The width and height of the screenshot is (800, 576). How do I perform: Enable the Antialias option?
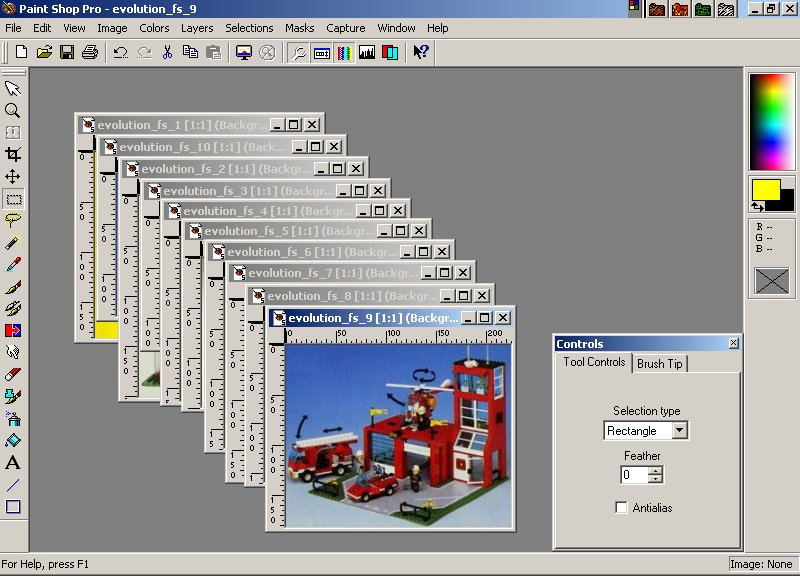coord(621,507)
